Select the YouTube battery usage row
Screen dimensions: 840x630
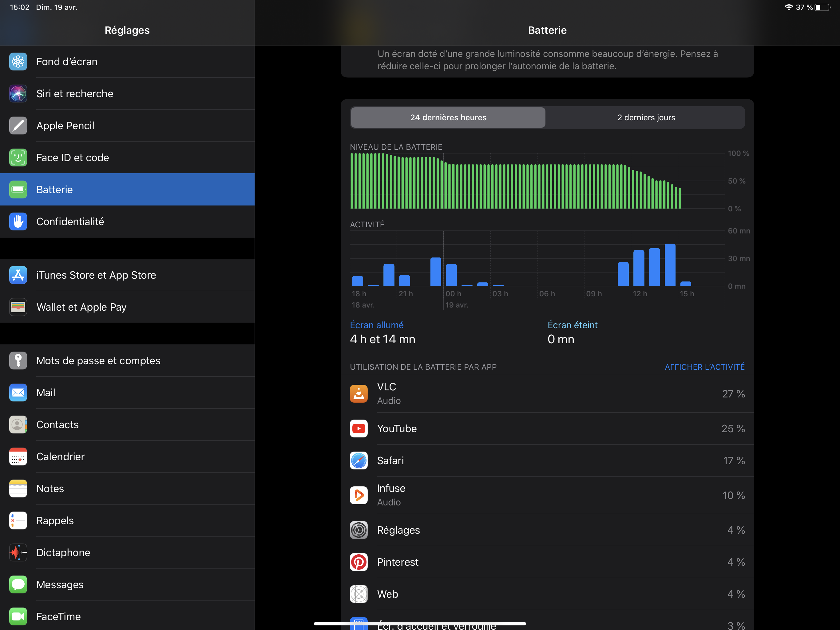[547, 429]
